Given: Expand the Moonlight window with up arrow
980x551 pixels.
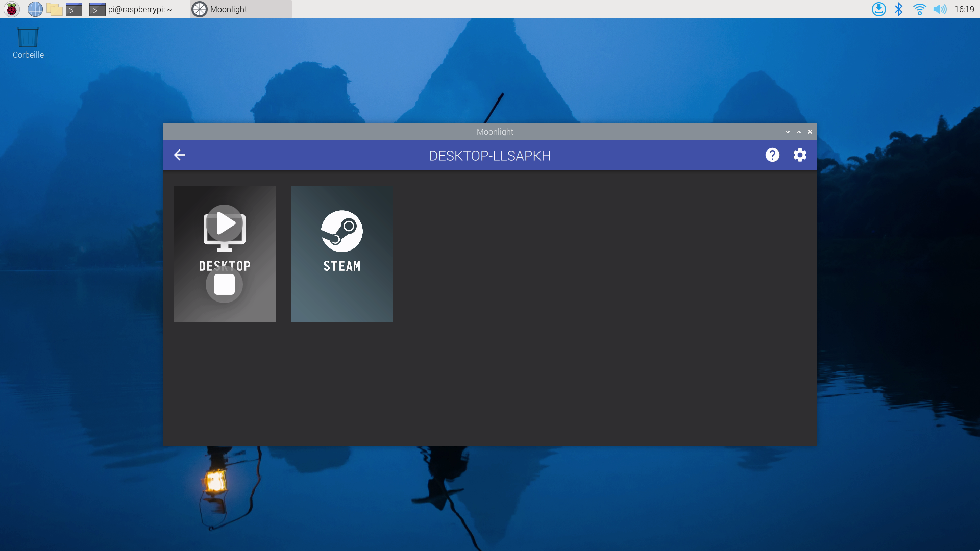Looking at the screenshot, I should pos(798,132).
